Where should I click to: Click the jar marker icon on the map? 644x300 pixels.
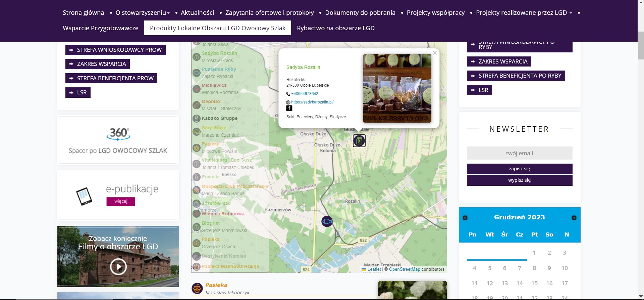[359, 141]
